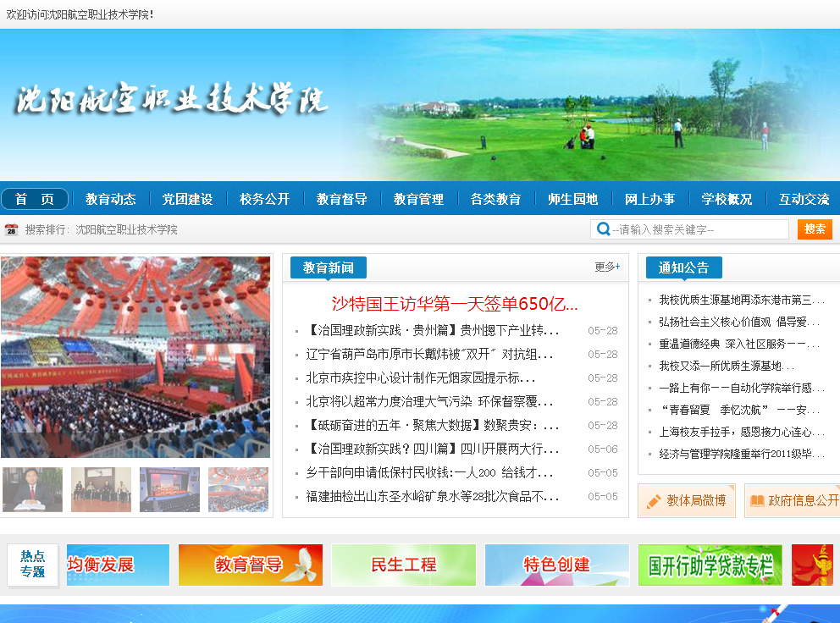Open 教育督导 banner with dove
This screenshot has height=623, width=840.
pyautogui.click(x=250, y=565)
